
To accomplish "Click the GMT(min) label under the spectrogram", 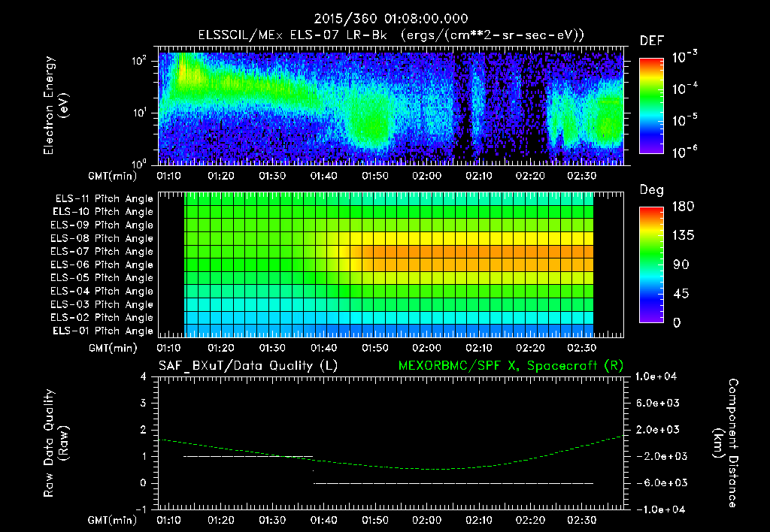I will (x=113, y=176).
